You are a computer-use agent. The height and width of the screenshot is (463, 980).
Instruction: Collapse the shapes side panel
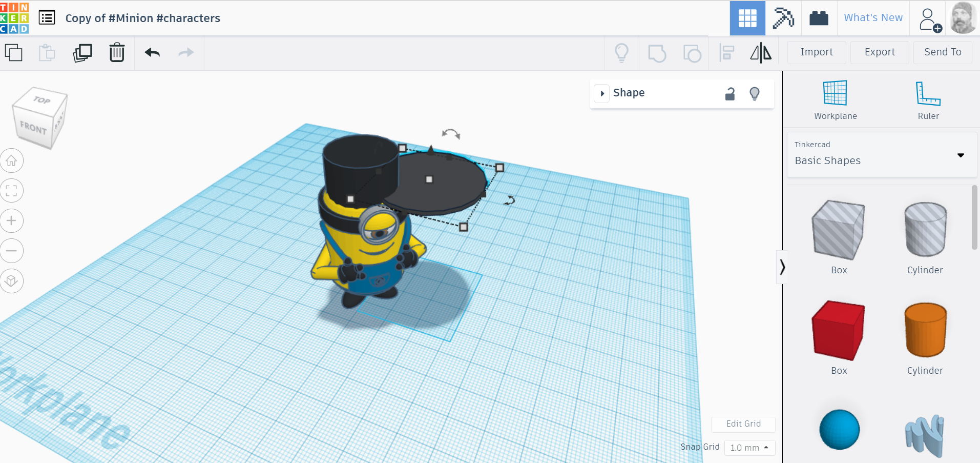[782, 267]
